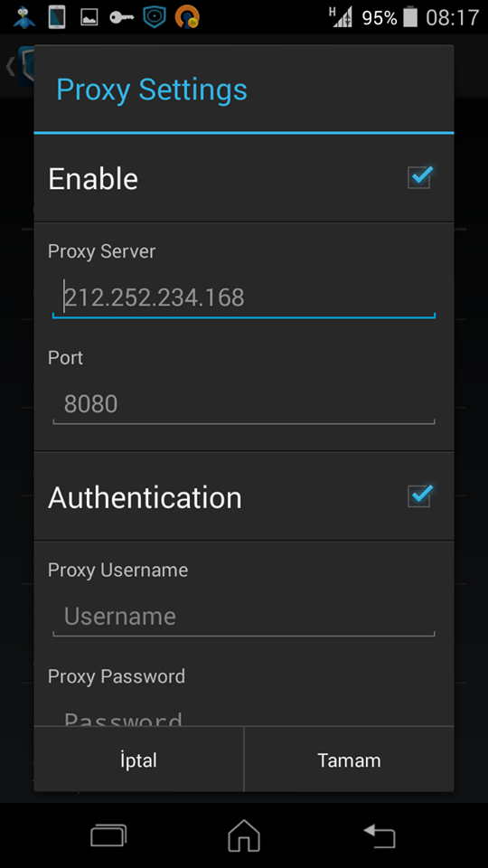The height and width of the screenshot is (868, 488).
Task: Tap the orange OpenVPN notification icon
Action: click(x=187, y=17)
